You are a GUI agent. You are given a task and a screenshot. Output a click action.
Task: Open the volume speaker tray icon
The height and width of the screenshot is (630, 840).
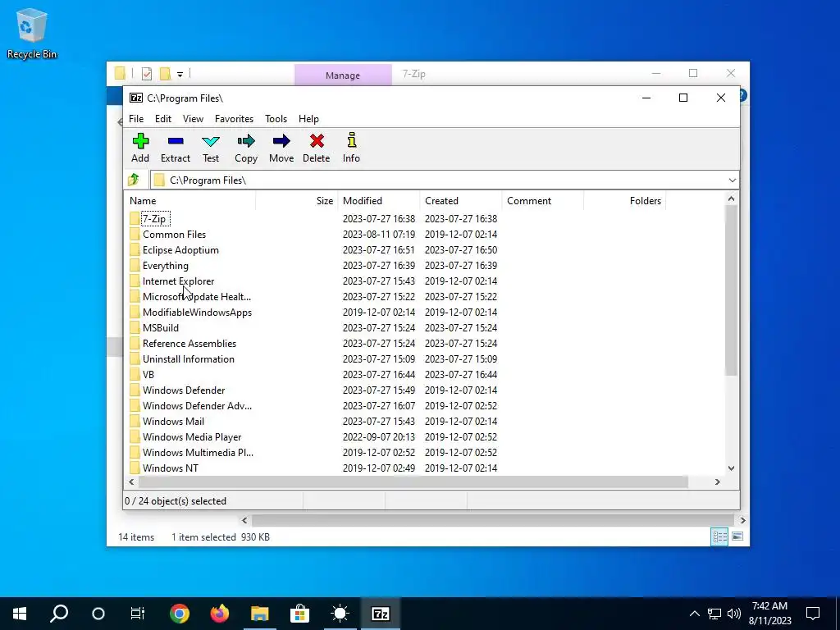pos(734,614)
